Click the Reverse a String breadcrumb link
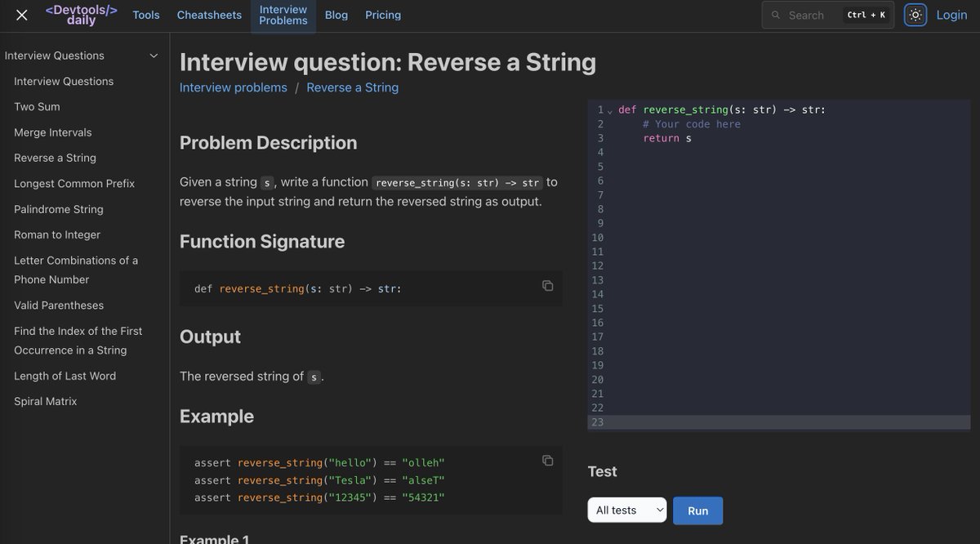Image resolution: width=980 pixels, height=544 pixels. point(353,87)
